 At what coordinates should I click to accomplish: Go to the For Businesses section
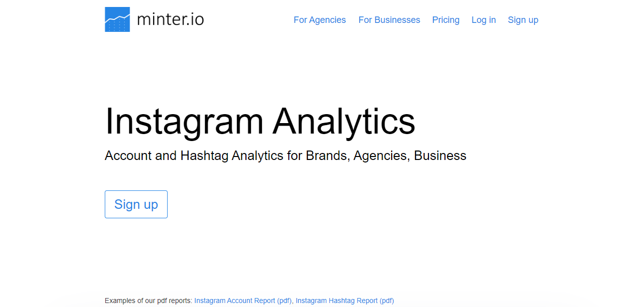point(389,20)
